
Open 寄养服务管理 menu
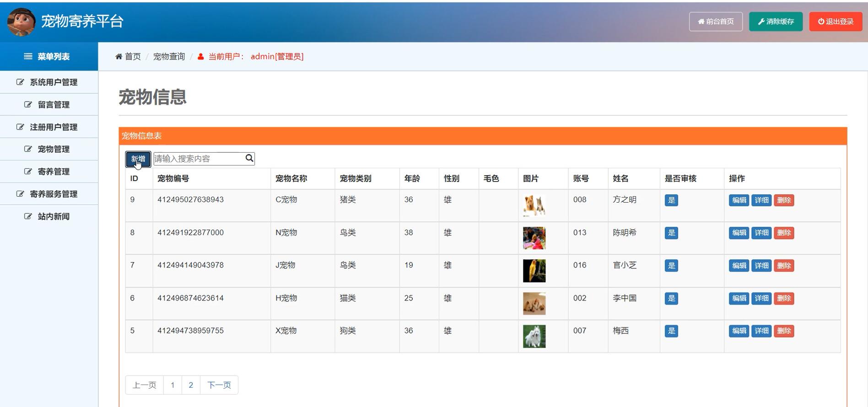[x=49, y=194]
